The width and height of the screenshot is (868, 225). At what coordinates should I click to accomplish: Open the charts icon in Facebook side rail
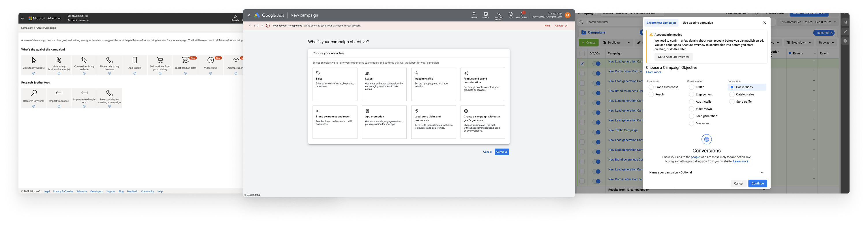tap(845, 22)
